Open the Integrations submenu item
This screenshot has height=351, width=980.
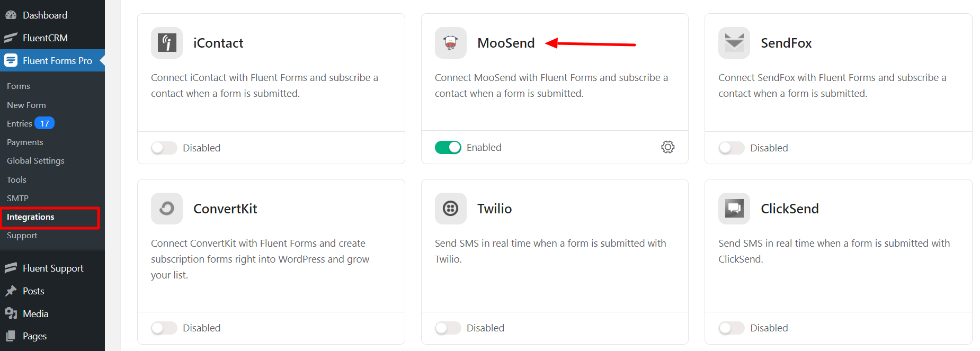31,217
